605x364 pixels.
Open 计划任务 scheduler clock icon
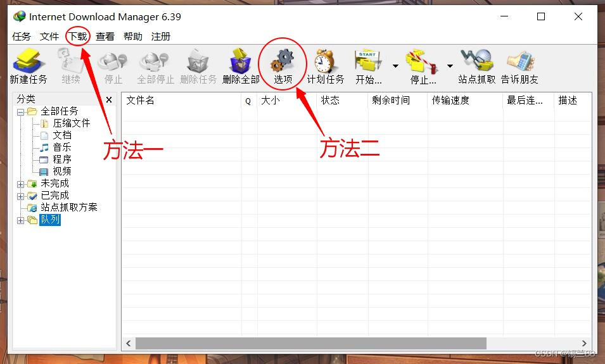point(324,61)
